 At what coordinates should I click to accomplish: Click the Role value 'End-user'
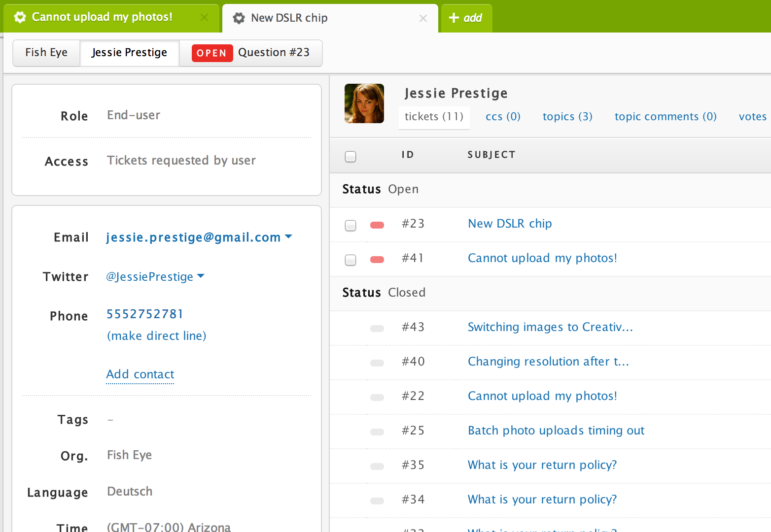click(134, 115)
